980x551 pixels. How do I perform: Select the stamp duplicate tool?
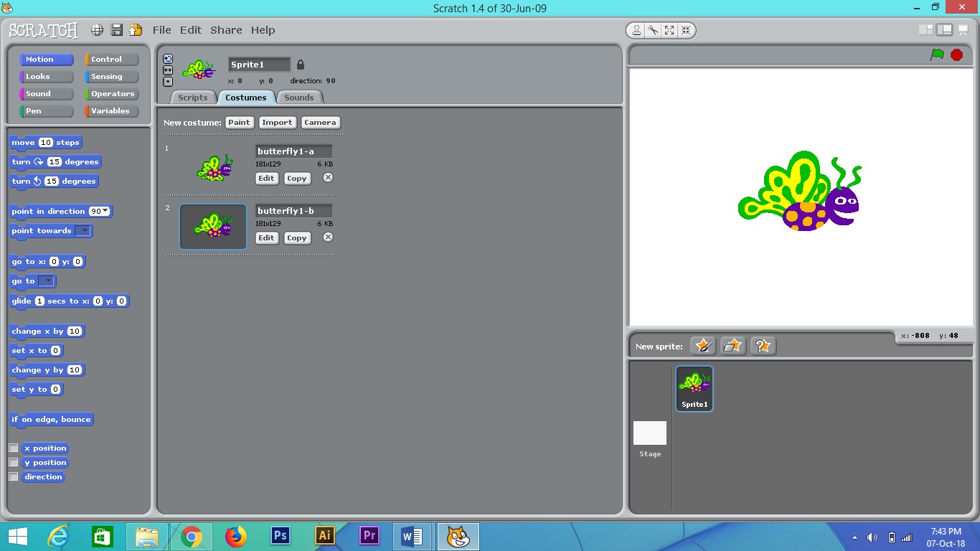[636, 30]
